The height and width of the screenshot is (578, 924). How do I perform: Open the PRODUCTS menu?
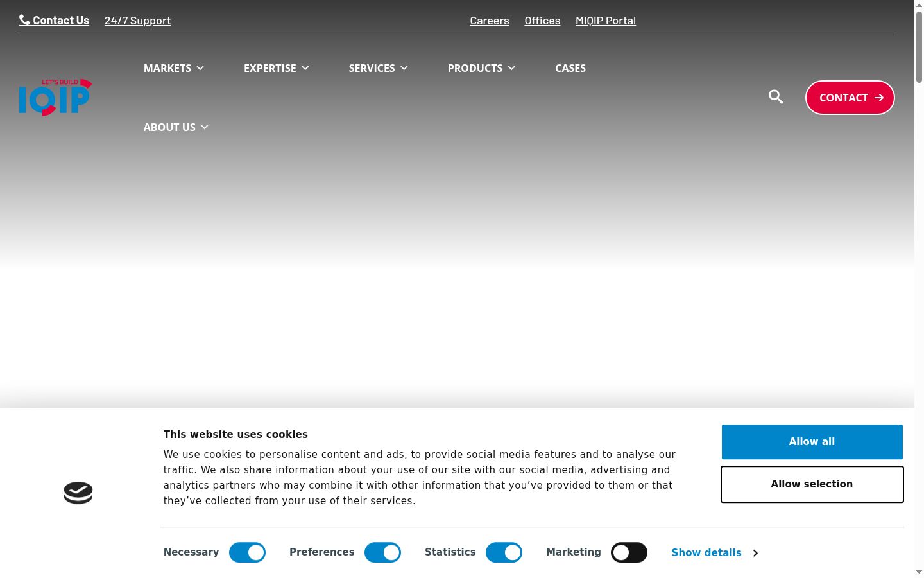pyautogui.click(x=482, y=68)
